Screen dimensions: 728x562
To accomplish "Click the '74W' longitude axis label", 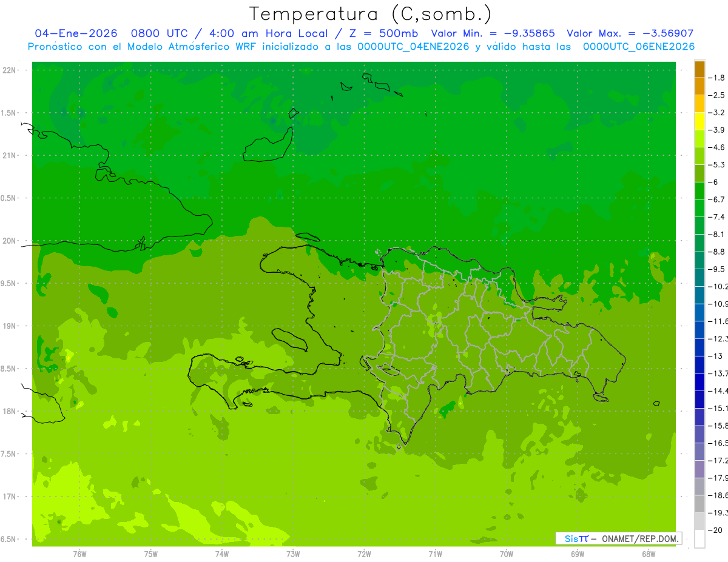I will [x=222, y=554].
